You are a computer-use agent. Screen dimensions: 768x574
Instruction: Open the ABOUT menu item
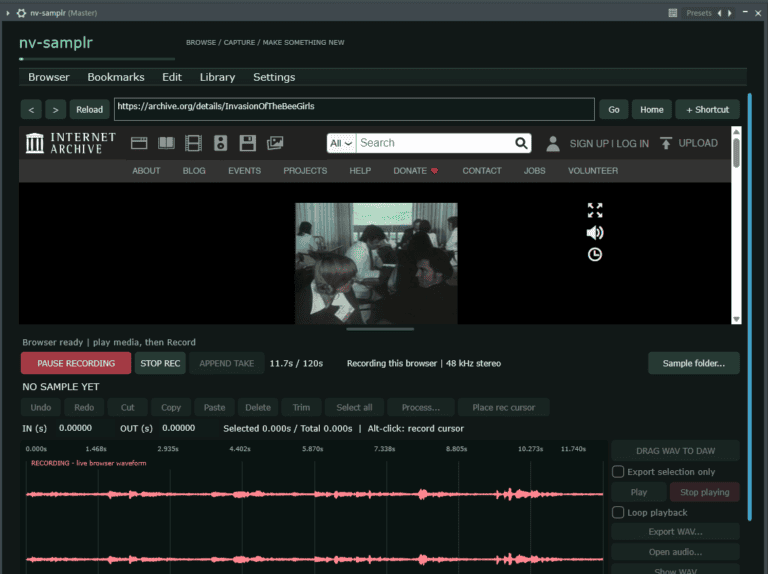146,170
